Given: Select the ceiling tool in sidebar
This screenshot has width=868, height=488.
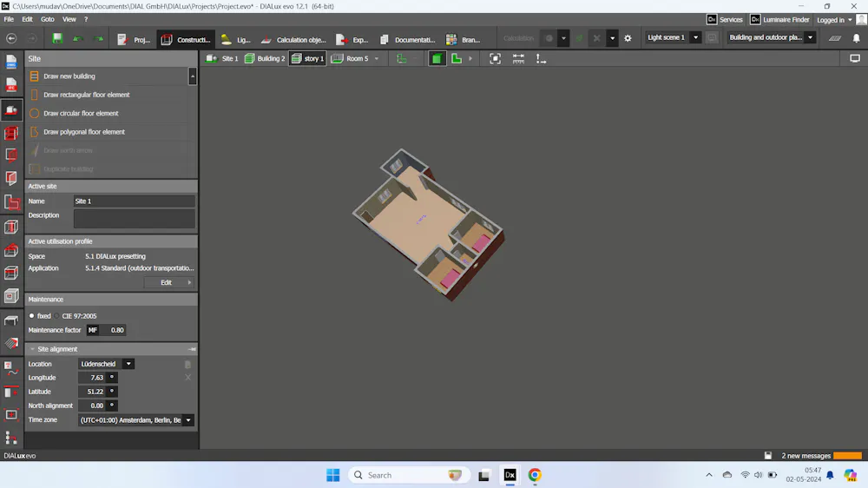Looking at the screenshot, I should [11, 273].
